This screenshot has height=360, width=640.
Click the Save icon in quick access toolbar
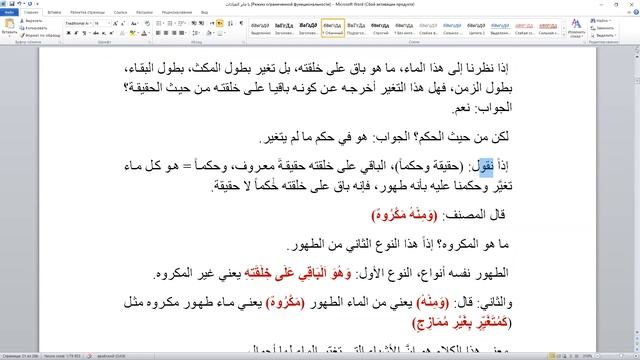(12, 4)
